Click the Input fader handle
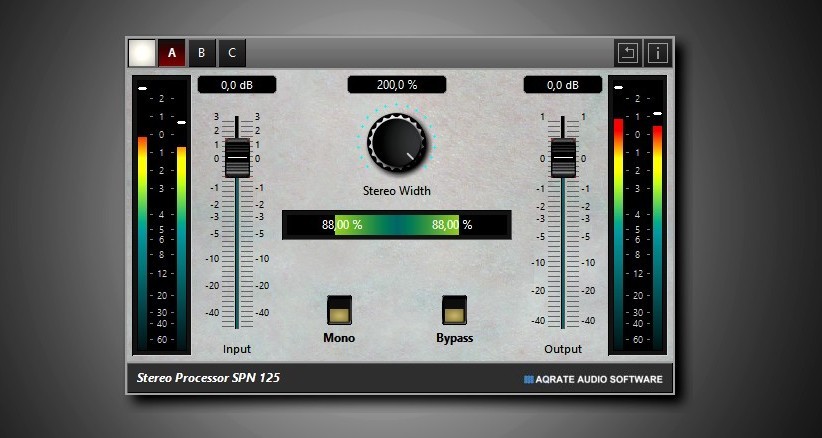This screenshot has height=438, width=822. point(237,158)
